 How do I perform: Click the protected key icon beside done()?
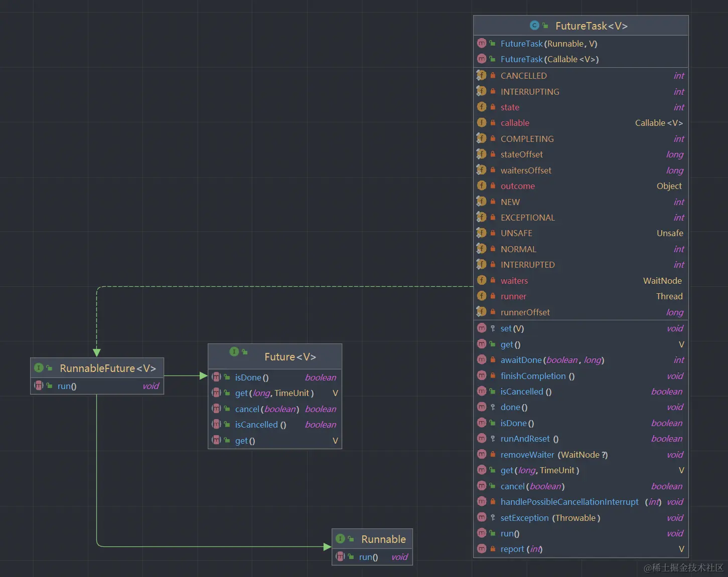pos(493,407)
